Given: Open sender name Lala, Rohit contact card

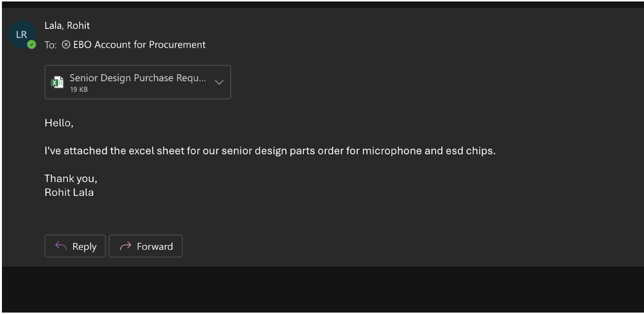Looking at the screenshot, I should pyautogui.click(x=67, y=26).
